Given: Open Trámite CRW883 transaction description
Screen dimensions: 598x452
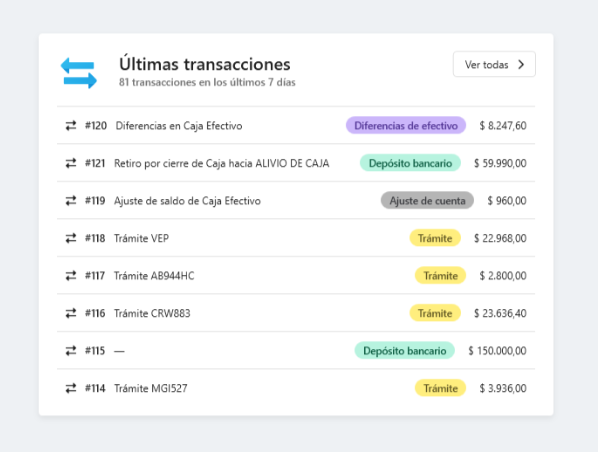Looking at the screenshot, I should pyautogui.click(x=152, y=314).
